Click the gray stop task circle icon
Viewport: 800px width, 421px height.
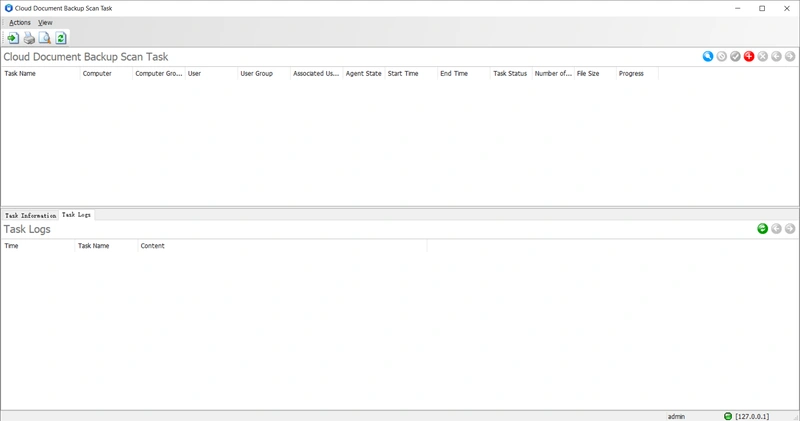(721, 56)
